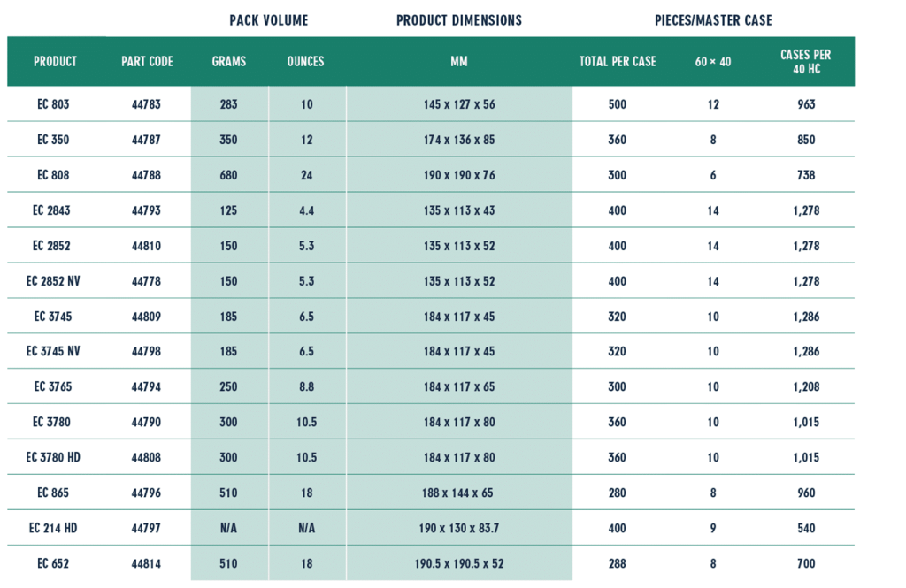Click the EC 214 HD product name

53,528
